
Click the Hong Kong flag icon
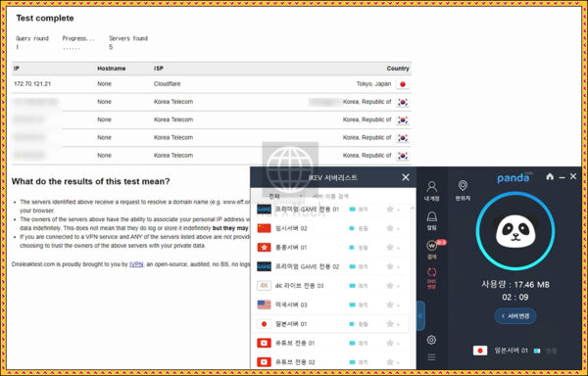pos(264,247)
